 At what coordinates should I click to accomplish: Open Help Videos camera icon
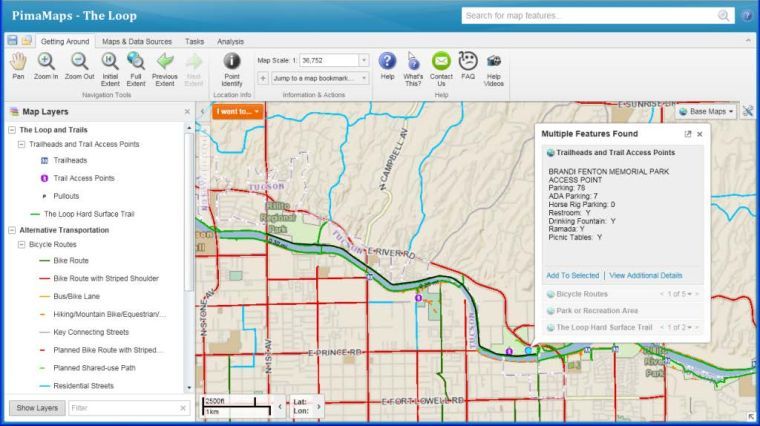493,65
